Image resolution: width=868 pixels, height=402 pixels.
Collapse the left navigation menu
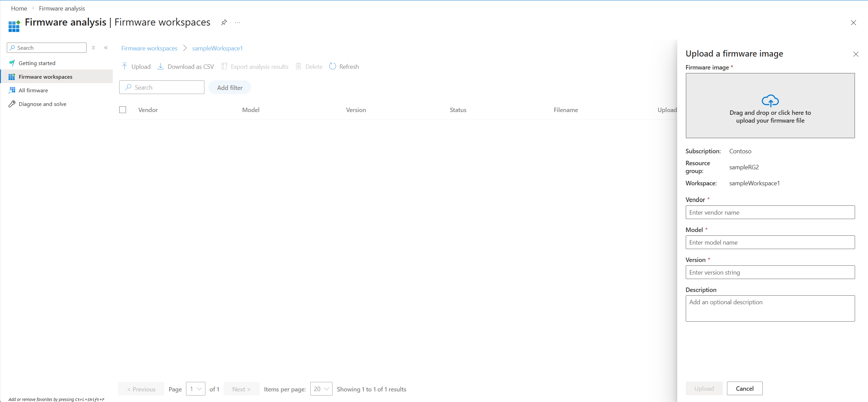106,48
